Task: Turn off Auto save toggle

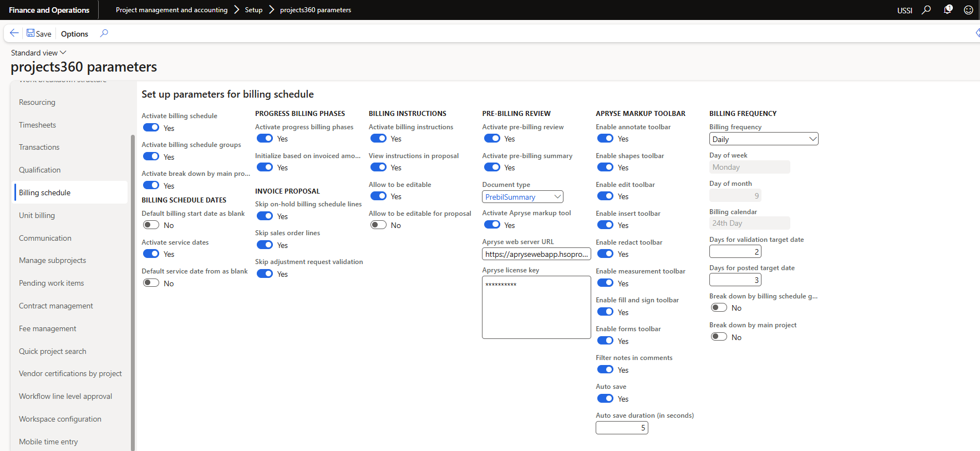Action: pyautogui.click(x=606, y=398)
